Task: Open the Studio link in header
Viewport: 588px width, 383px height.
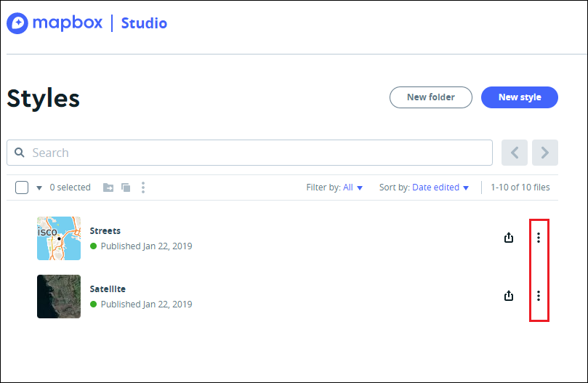Action: (x=144, y=23)
